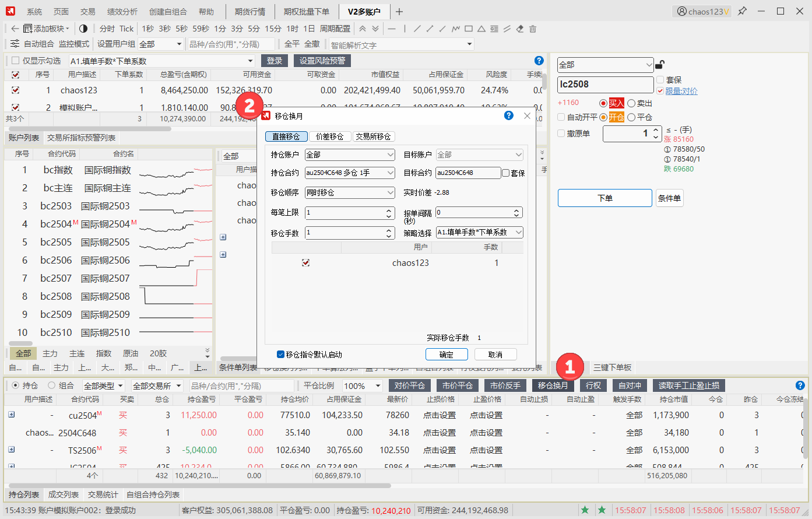Open help icon in the positions panel

coord(800,385)
